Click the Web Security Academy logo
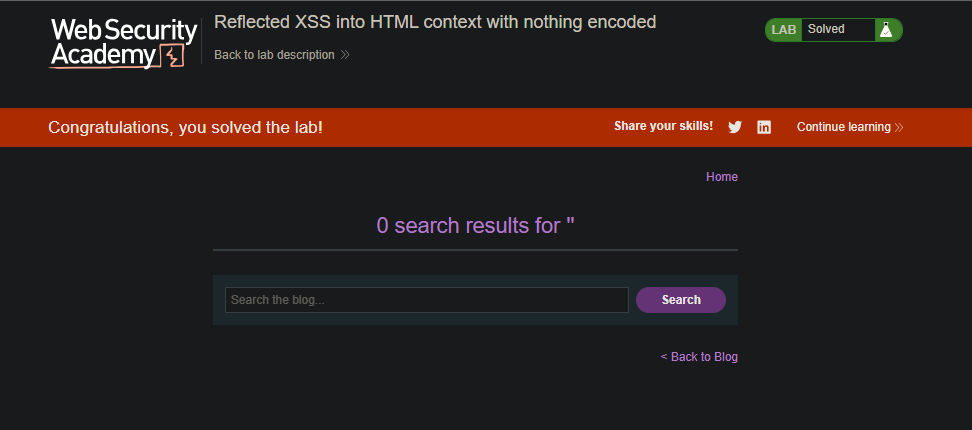The height and width of the screenshot is (430, 972). pyautogui.click(x=123, y=43)
